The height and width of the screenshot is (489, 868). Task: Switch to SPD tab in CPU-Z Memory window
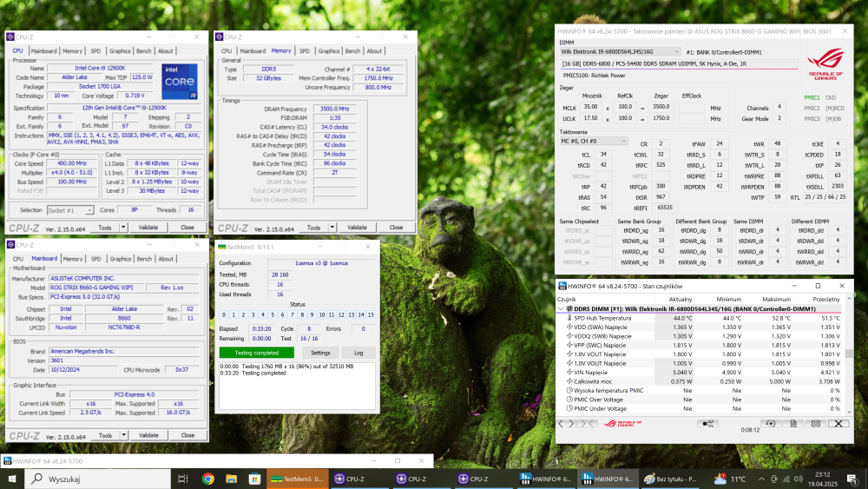(x=304, y=51)
